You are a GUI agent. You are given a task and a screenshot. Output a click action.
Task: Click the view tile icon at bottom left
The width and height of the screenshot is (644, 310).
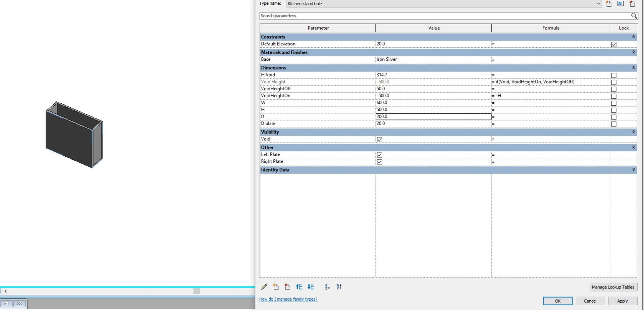(6, 303)
